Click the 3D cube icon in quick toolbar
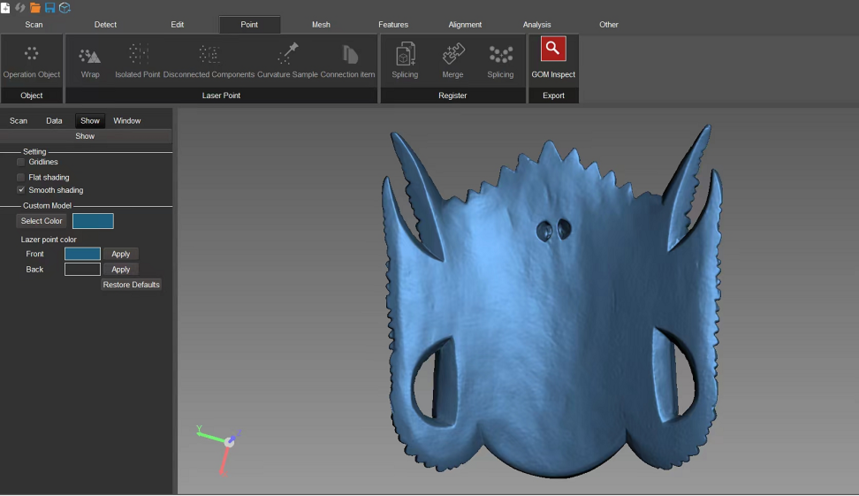The image size is (859, 496). 65,8
